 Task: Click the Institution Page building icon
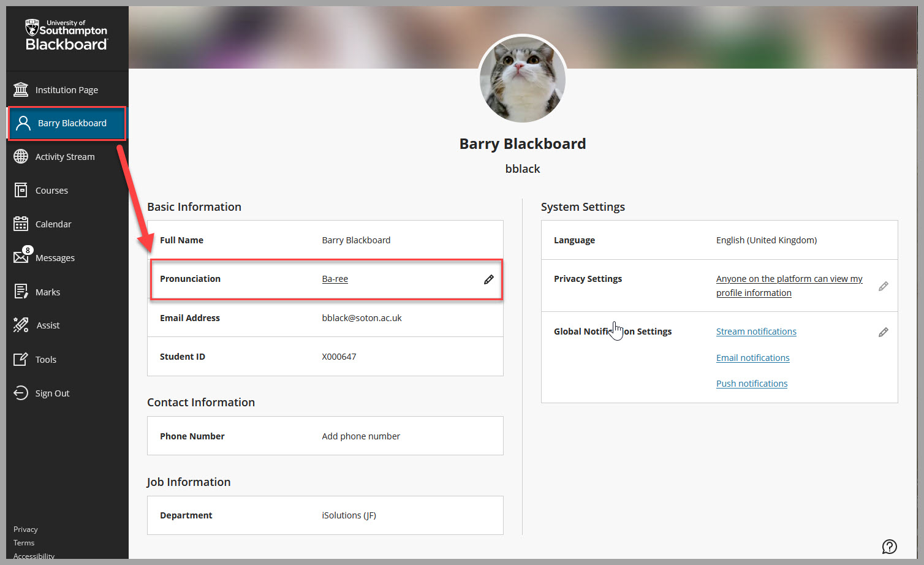21,90
